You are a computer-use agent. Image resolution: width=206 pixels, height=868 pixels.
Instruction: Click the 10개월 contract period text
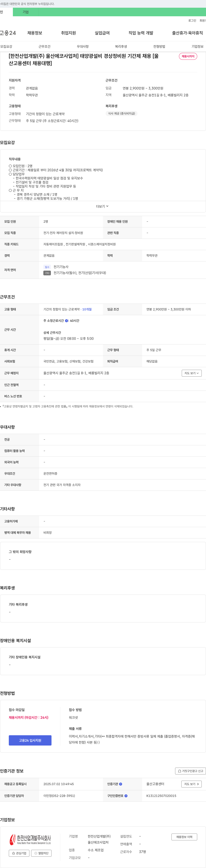tap(87, 309)
